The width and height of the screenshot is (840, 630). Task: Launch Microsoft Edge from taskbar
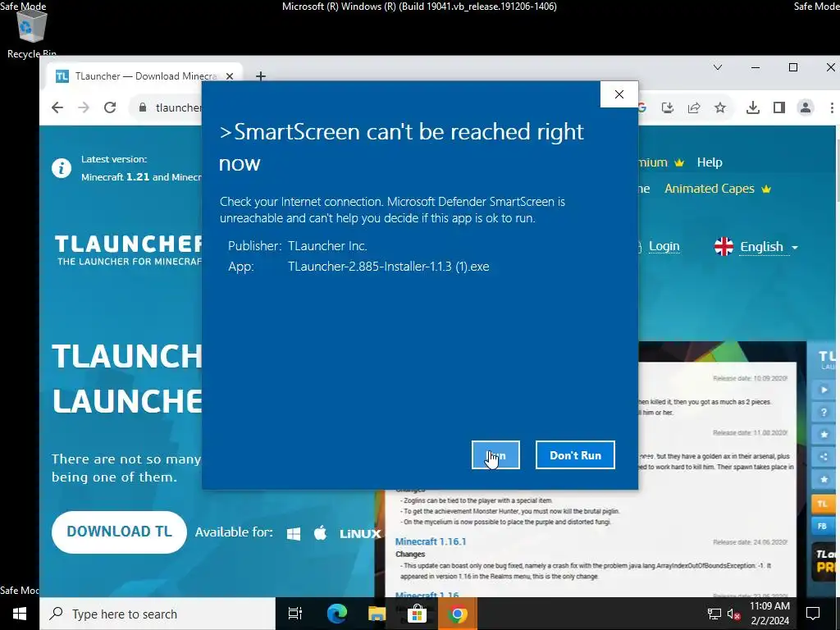[336, 614]
